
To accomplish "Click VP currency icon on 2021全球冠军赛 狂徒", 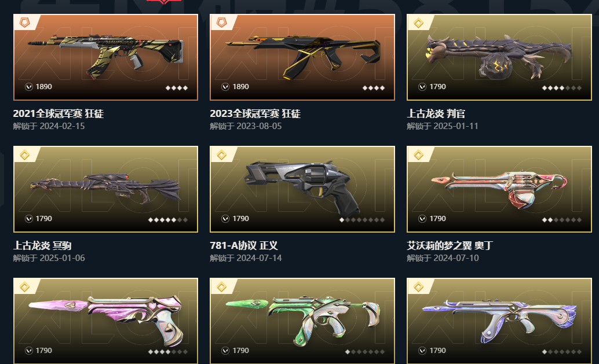I will click(x=28, y=87).
